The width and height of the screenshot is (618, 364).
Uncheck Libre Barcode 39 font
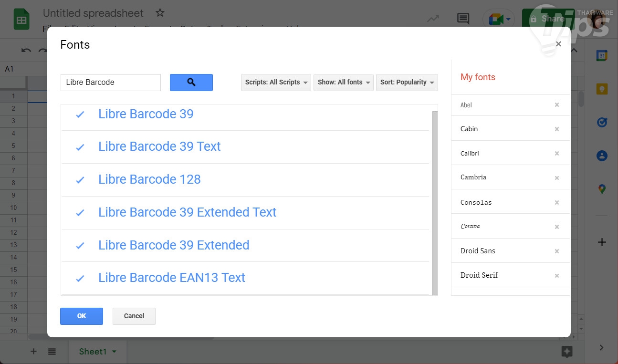[x=80, y=114]
